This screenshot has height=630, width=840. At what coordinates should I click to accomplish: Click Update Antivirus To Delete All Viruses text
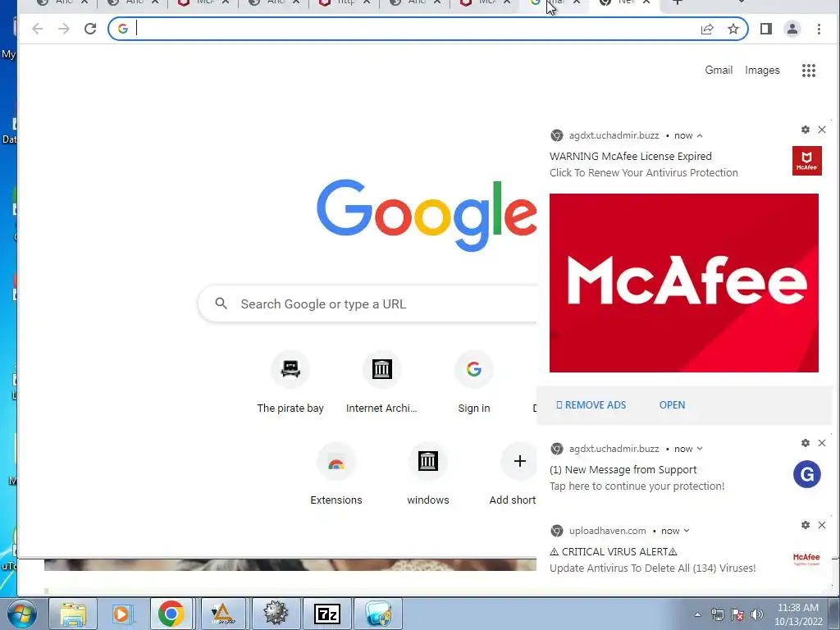[652, 568]
